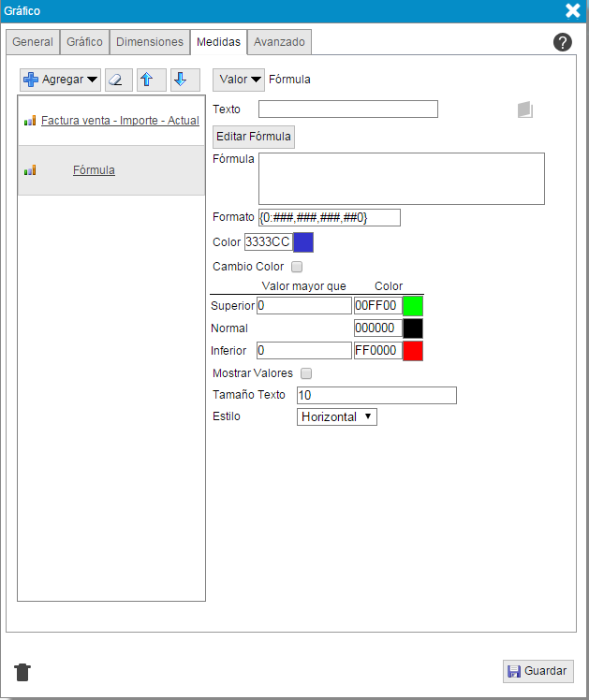Click the Tamaño Texto input field
Screen dimensions: 589x700
tap(376, 396)
